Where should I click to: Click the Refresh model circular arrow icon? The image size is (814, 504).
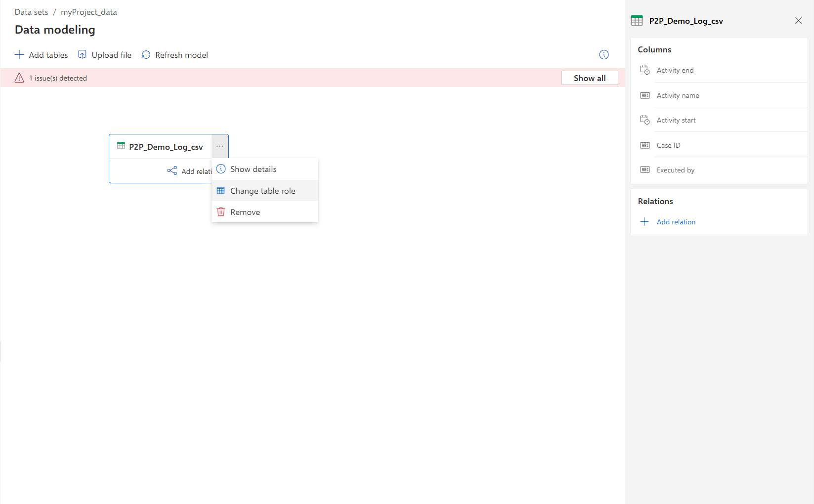tap(146, 55)
